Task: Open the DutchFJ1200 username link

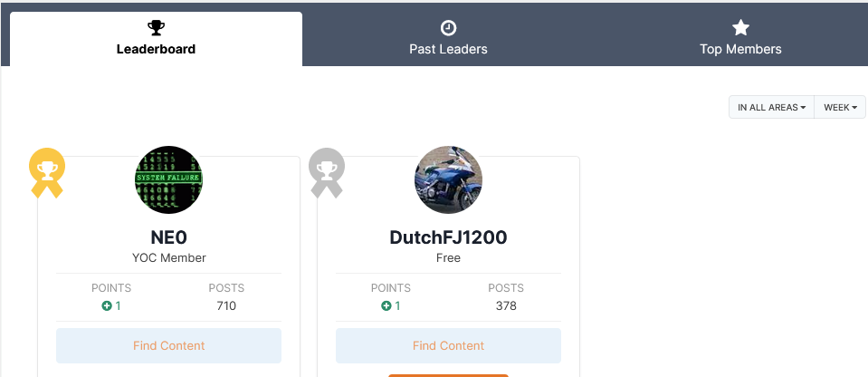Action: 448,237
